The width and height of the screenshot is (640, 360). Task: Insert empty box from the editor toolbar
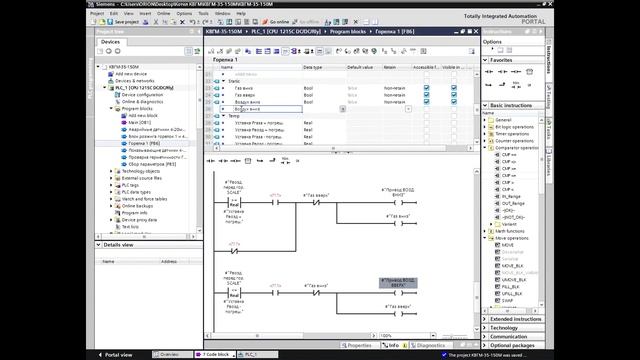coord(248,161)
